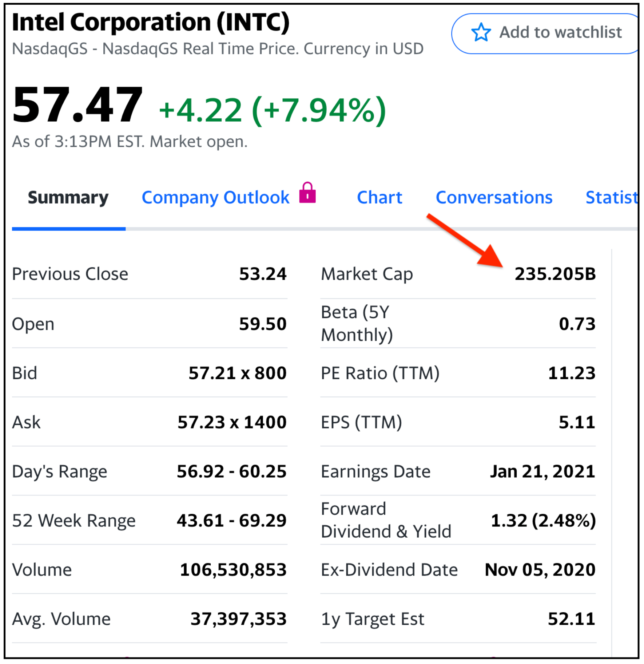Click the dividend value 1.32 (2.48%)
The width and height of the screenshot is (644, 664).
tap(543, 521)
